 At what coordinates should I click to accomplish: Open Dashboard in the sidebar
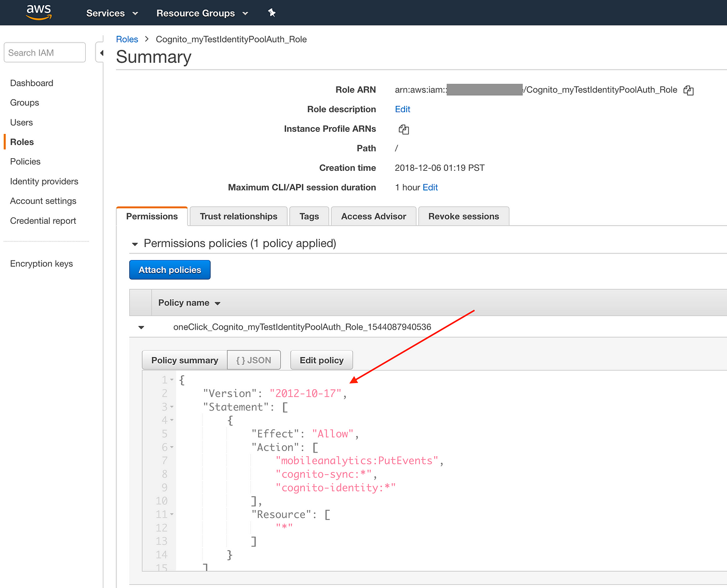coord(32,83)
